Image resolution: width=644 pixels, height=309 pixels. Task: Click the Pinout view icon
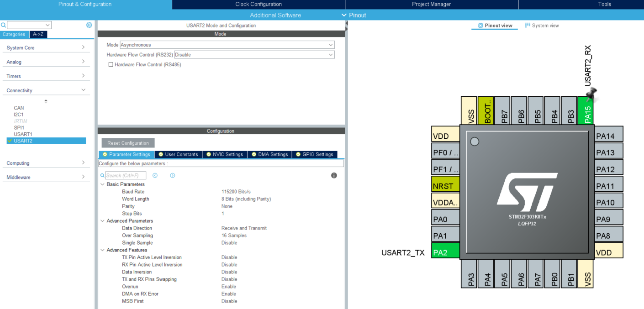click(480, 26)
